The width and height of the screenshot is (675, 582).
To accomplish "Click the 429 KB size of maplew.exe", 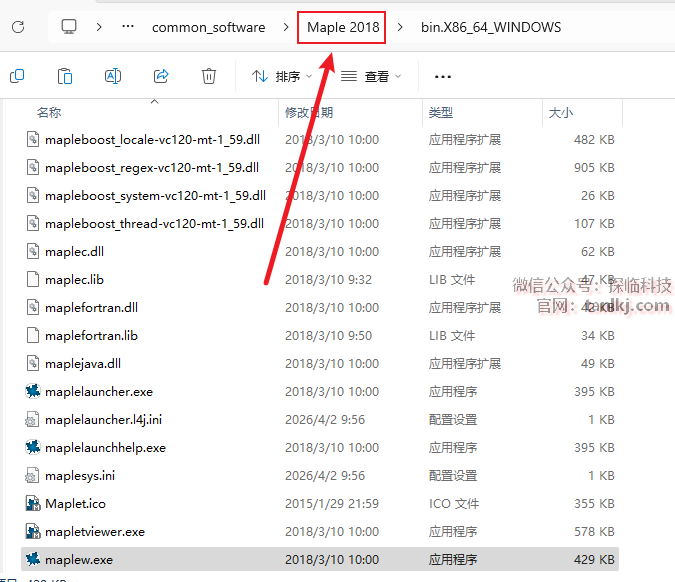I will tap(594, 560).
